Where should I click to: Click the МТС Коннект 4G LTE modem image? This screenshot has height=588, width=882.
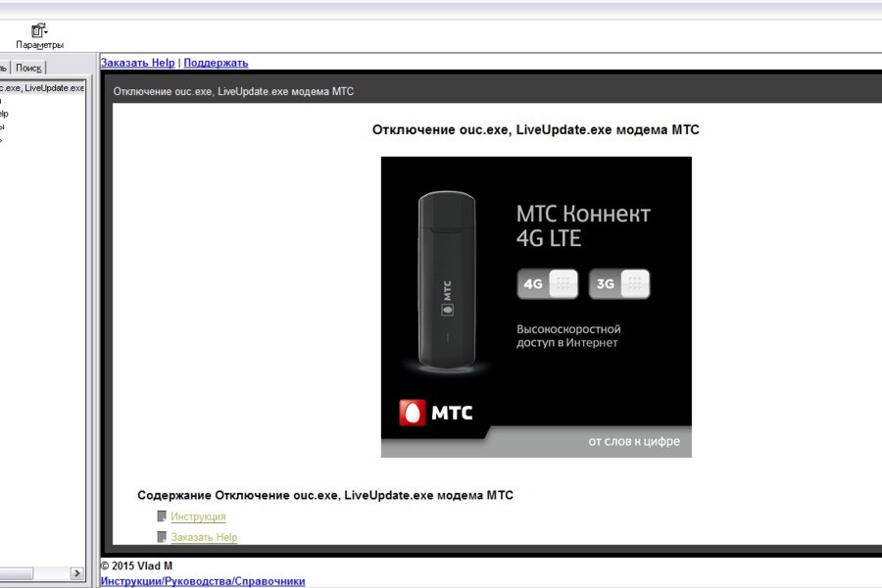(536, 307)
